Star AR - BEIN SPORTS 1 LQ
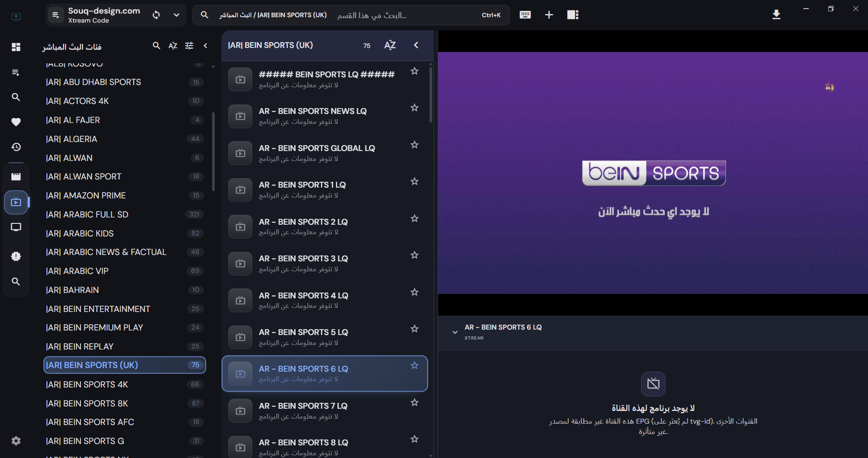 tap(415, 181)
